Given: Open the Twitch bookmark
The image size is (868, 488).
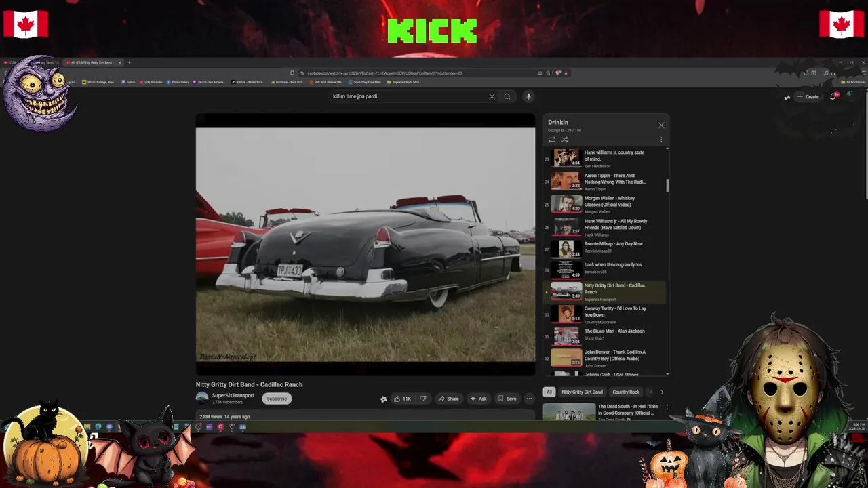Looking at the screenshot, I should pyautogui.click(x=129, y=82).
